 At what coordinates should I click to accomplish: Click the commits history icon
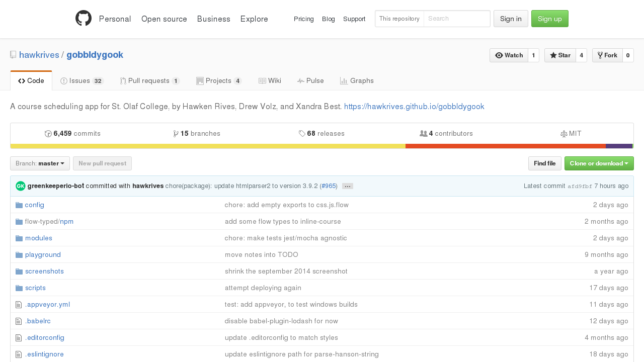[48, 134]
